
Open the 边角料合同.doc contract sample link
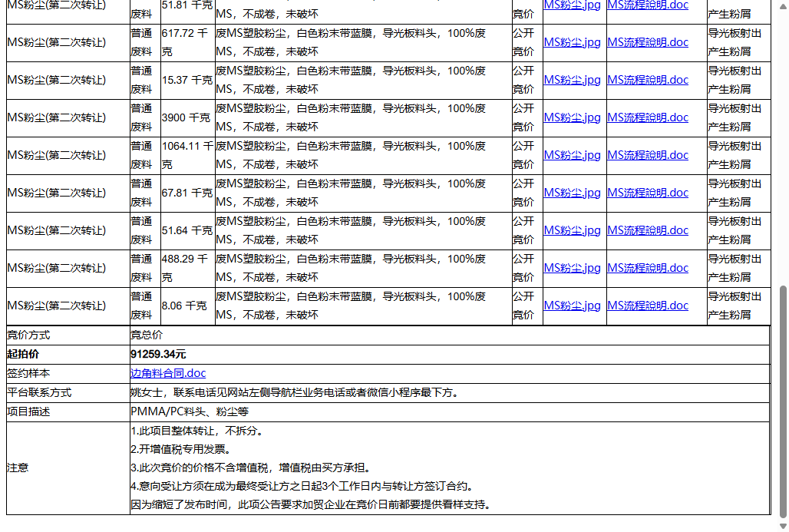coord(168,373)
